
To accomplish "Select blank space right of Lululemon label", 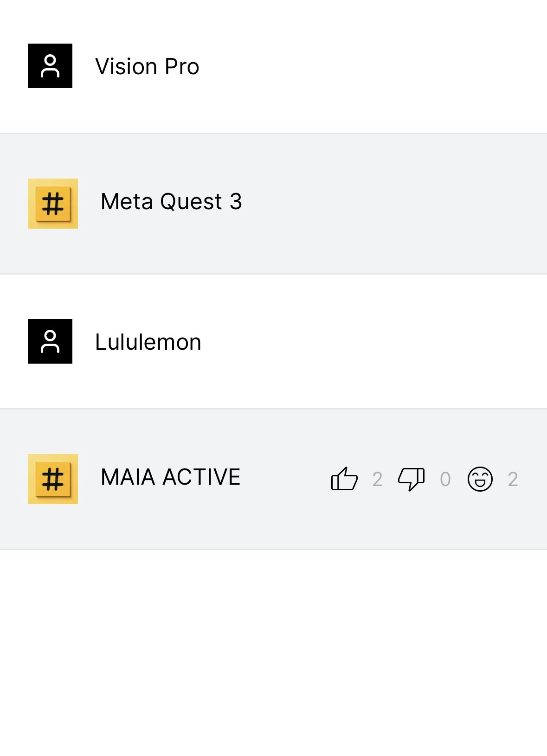I will click(371, 342).
